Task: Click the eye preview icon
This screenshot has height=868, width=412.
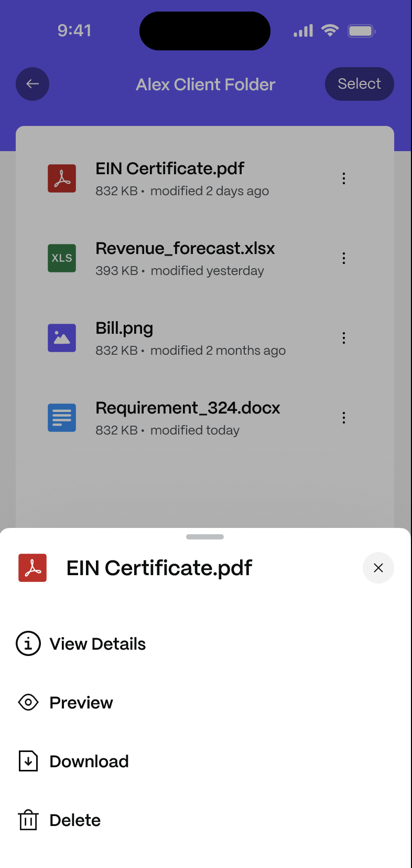Action: pos(28,702)
